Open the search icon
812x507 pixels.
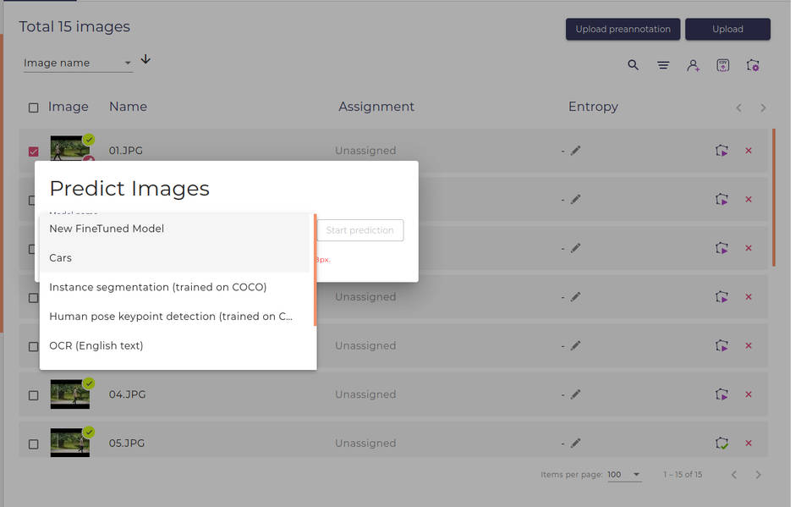click(x=634, y=64)
